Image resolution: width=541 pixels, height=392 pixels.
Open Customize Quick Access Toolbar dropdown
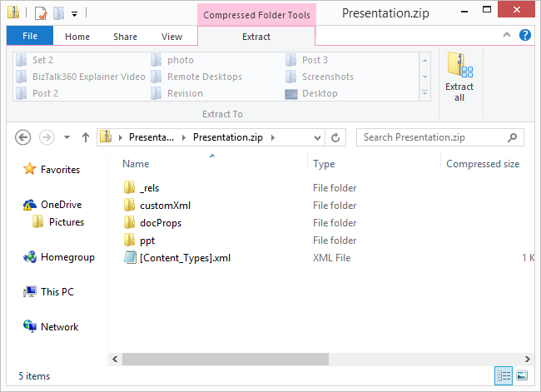[x=74, y=14]
